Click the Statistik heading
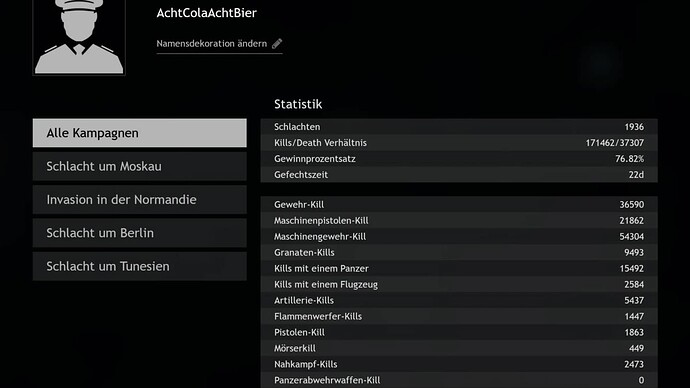Screen dimensions: 690x388 click(298, 104)
